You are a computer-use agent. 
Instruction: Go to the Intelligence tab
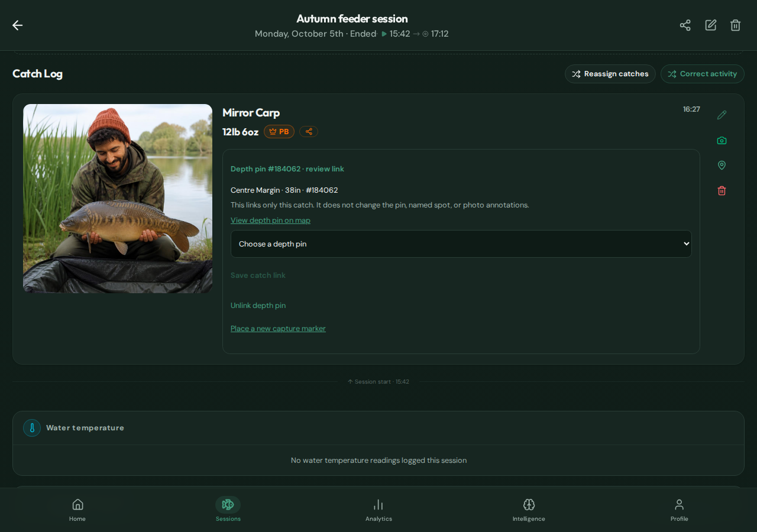coord(529,510)
